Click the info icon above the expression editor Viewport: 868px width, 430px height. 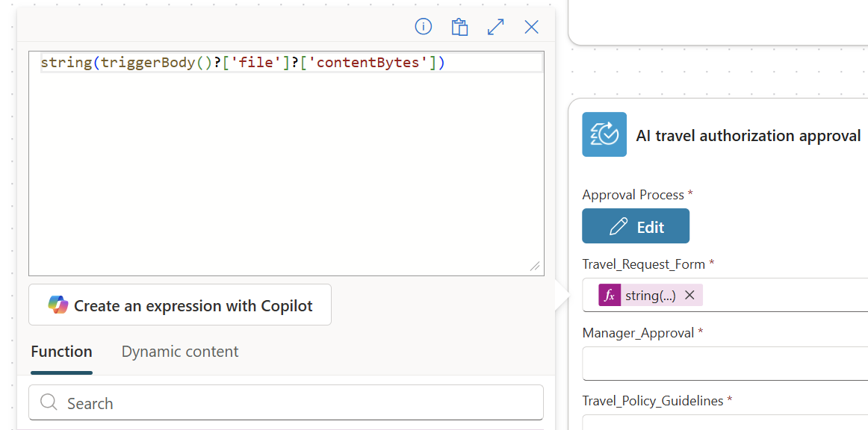click(423, 26)
